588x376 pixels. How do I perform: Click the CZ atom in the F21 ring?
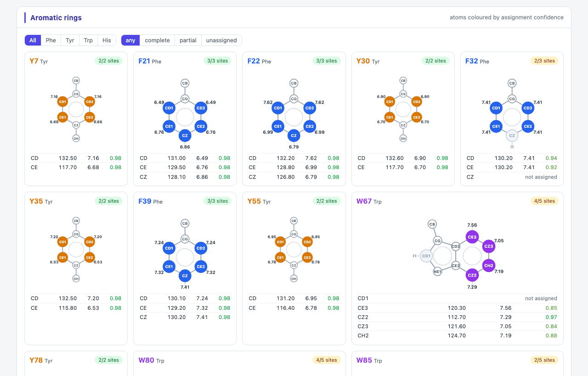(x=185, y=136)
